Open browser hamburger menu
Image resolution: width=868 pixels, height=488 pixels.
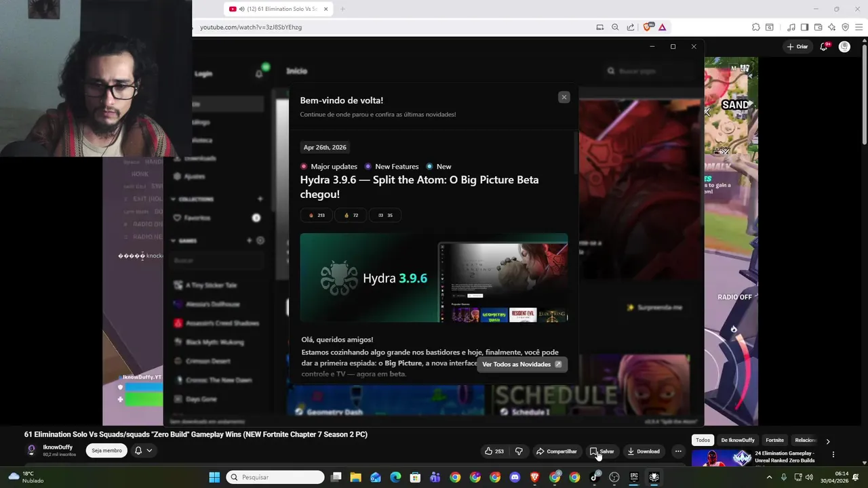(x=858, y=27)
